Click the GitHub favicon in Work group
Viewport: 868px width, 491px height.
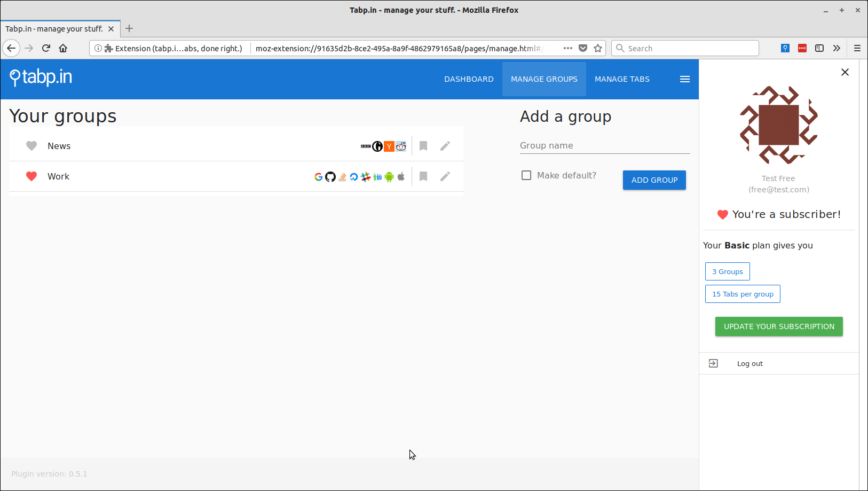(x=330, y=177)
